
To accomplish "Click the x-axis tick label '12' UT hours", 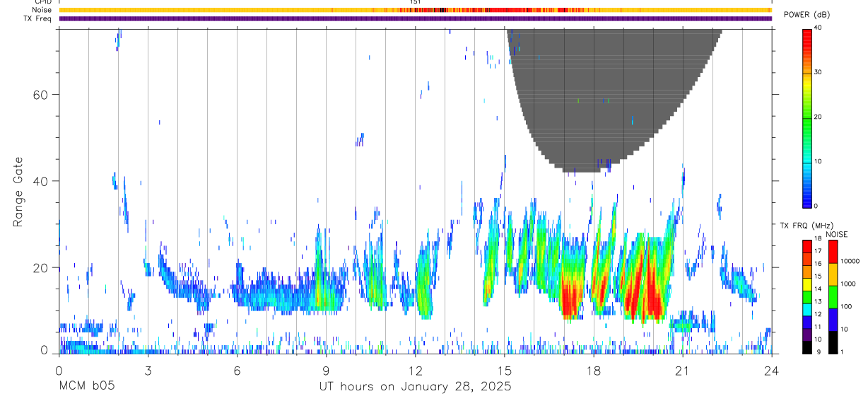I will 415,371.
